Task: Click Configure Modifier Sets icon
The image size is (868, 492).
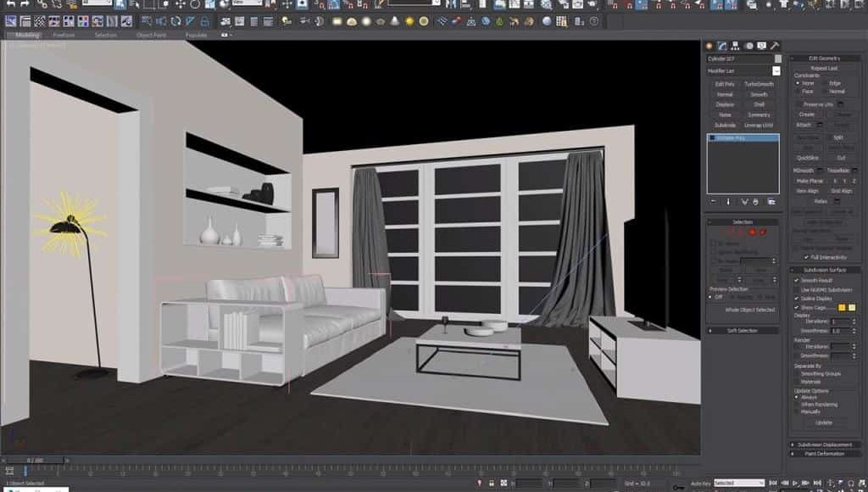Action: (771, 202)
